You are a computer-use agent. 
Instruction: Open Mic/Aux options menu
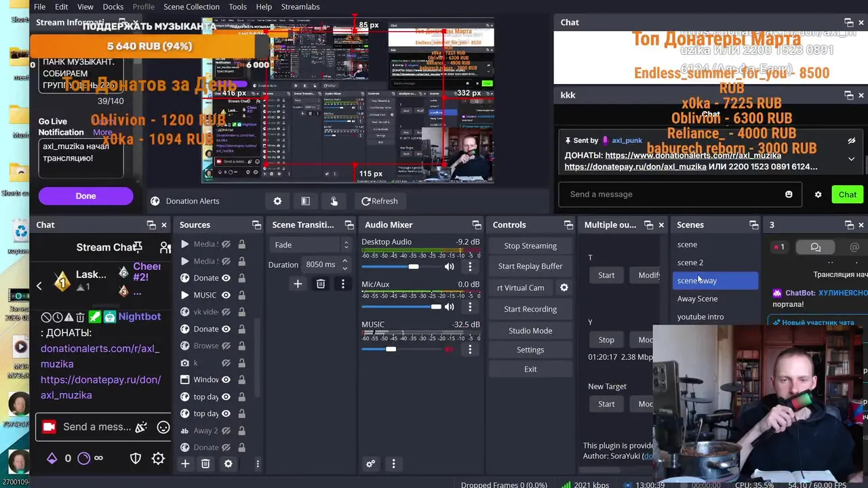(470, 307)
